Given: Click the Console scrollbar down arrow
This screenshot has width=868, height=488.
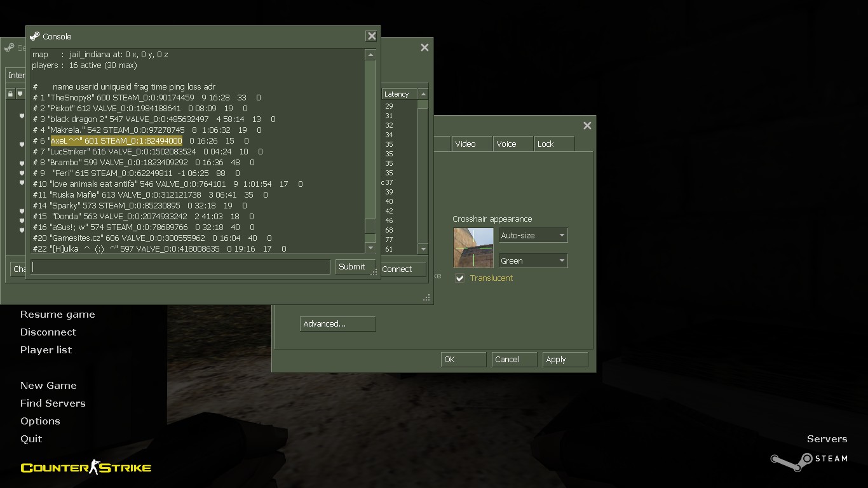Looking at the screenshot, I should click(x=370, y=248).
